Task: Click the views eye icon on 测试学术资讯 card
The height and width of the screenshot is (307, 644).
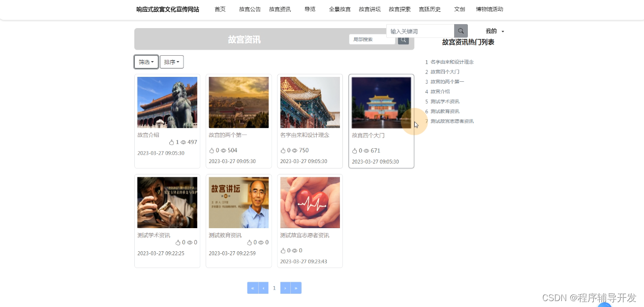Action: pos(190,242)
